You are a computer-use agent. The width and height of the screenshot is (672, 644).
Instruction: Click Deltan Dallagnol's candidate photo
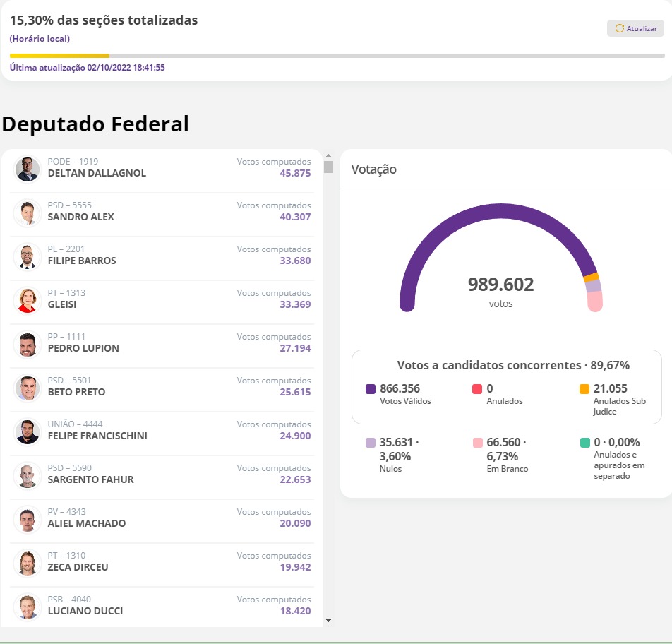pyautogui.click(x=28, y=169)
